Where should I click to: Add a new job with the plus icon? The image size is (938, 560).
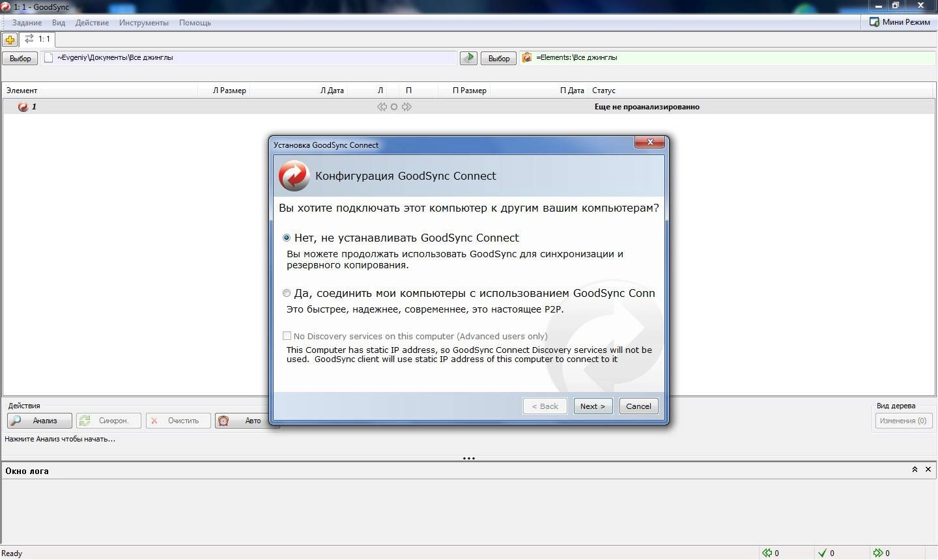click(x=10, y=40)
